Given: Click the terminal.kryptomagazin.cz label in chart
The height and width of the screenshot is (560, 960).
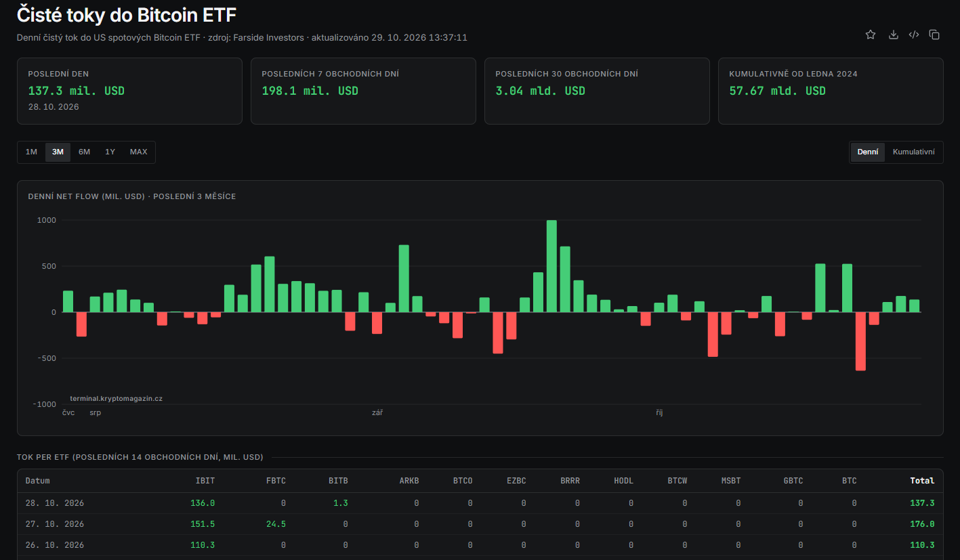Looking at the screenshot, I should 116,399.
